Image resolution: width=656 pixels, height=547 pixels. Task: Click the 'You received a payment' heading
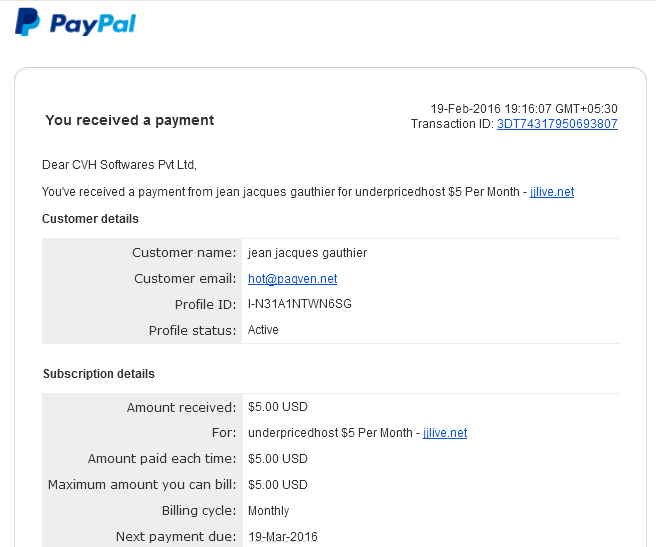point(130,121)
